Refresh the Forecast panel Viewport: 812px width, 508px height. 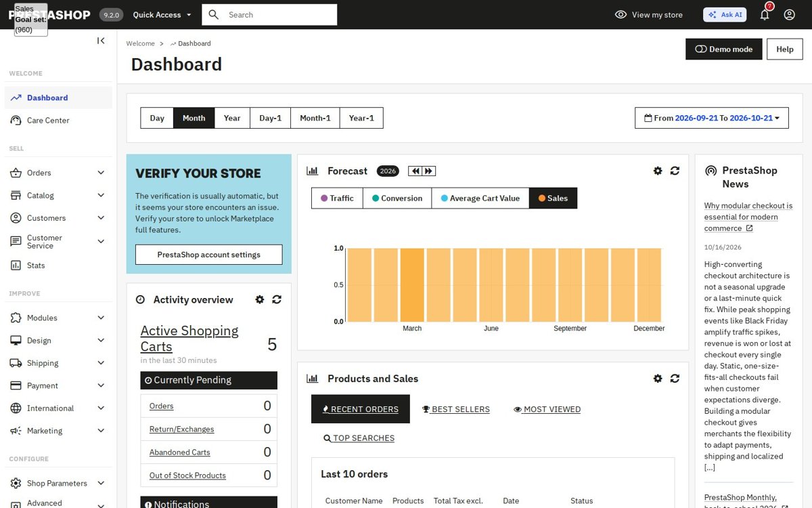pos(675,171)
